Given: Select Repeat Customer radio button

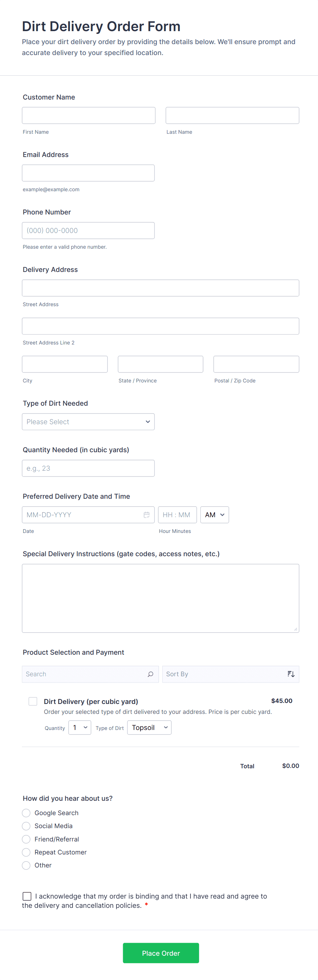Looking at the screenshot, I should (x=26, y=852).
